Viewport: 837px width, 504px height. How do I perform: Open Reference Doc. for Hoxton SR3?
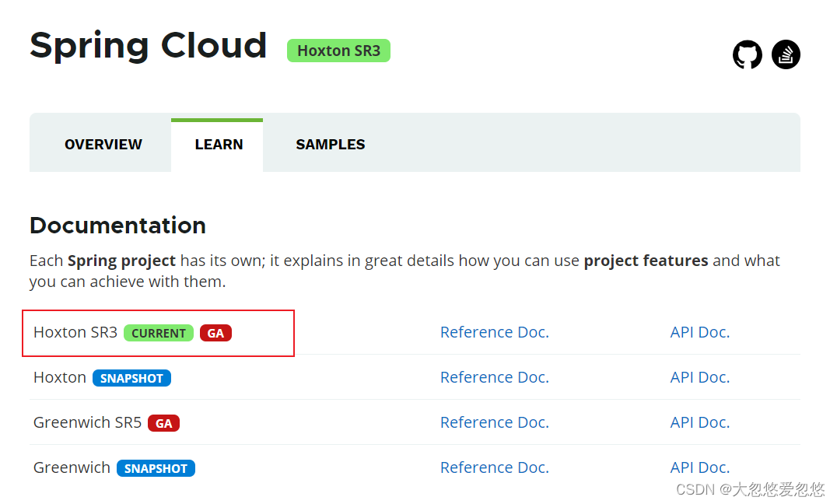[x=494, y=332]
